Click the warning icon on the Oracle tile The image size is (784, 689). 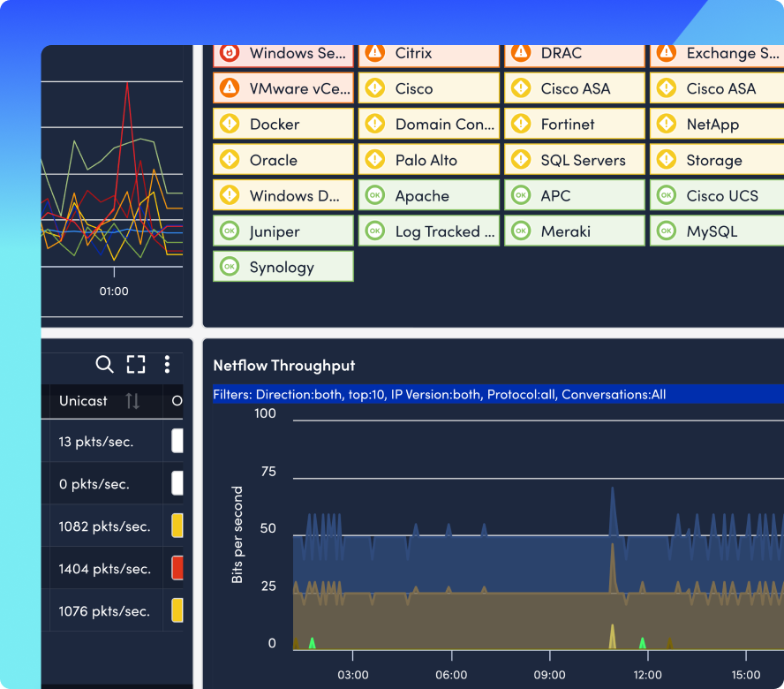pyautogui.click(x=230, y=160)
